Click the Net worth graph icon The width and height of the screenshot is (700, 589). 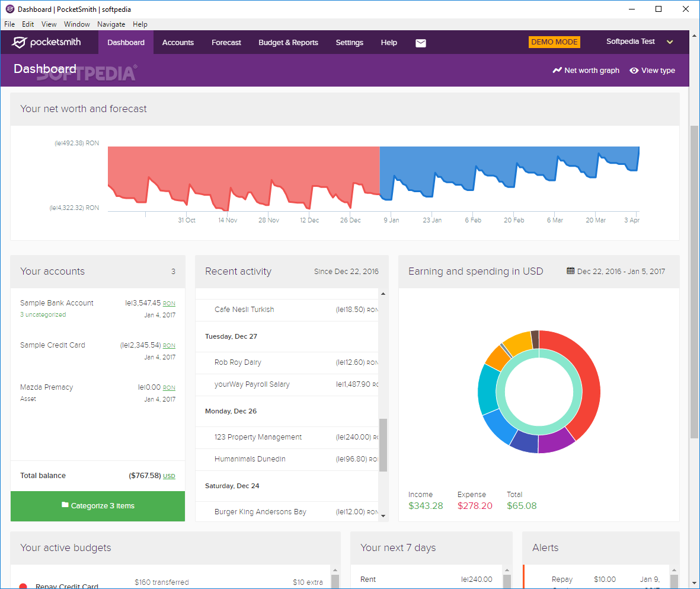pyautogui.click(x=557, y=70)
